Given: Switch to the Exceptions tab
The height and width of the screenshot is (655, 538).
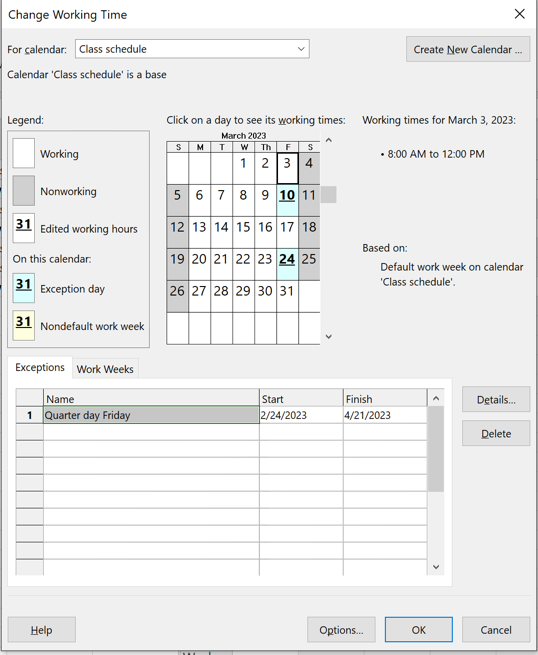Looking at the screenshot, I should (x=40, y=367).
